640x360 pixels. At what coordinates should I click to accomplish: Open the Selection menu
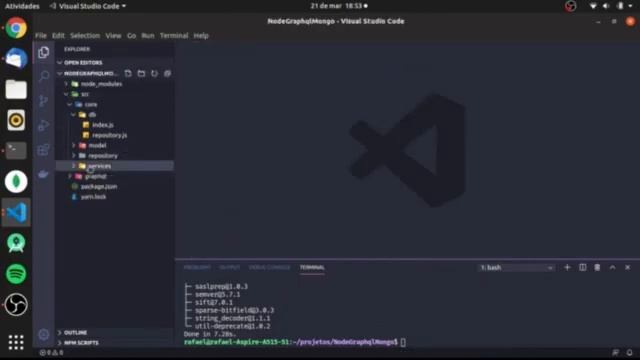[x=85, y=36]
